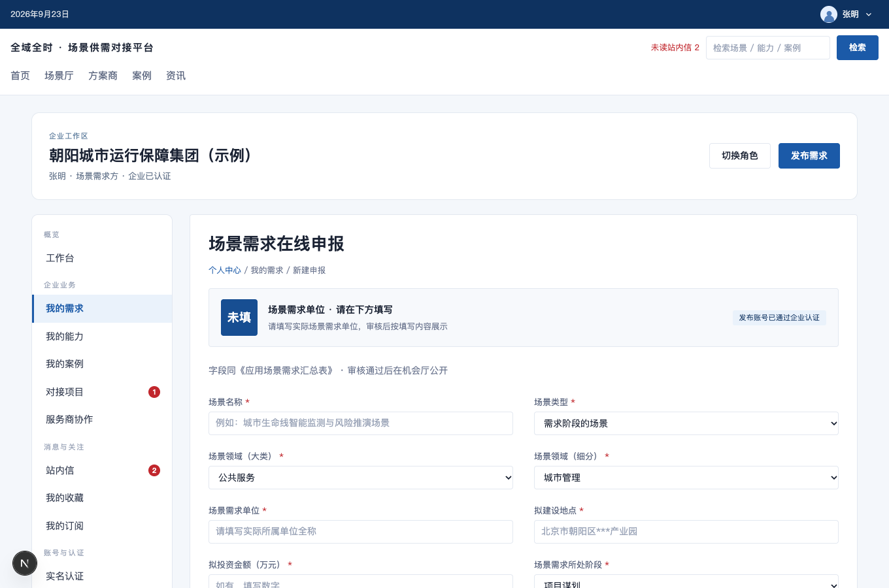Switch to 案例 navigation item
The image size is (889, 588).
[x=142, y=76]
